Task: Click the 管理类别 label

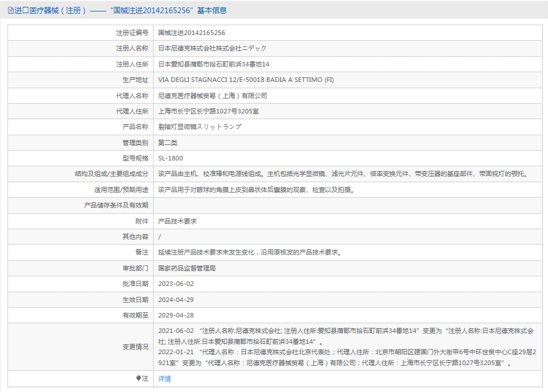Action: (x=135, y=143)
